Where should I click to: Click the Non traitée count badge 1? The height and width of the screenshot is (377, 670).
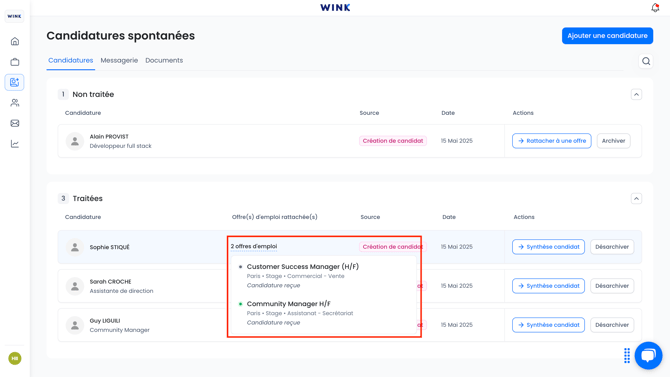tap(63, 94)
